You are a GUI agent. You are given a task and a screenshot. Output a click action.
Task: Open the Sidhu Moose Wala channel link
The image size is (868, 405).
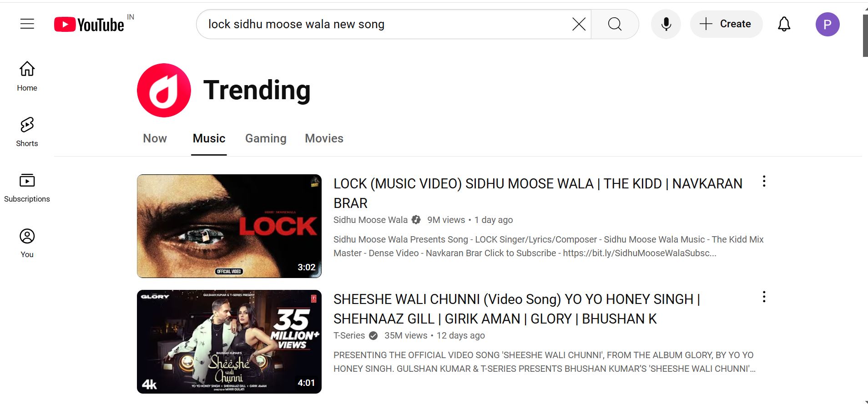370,220
